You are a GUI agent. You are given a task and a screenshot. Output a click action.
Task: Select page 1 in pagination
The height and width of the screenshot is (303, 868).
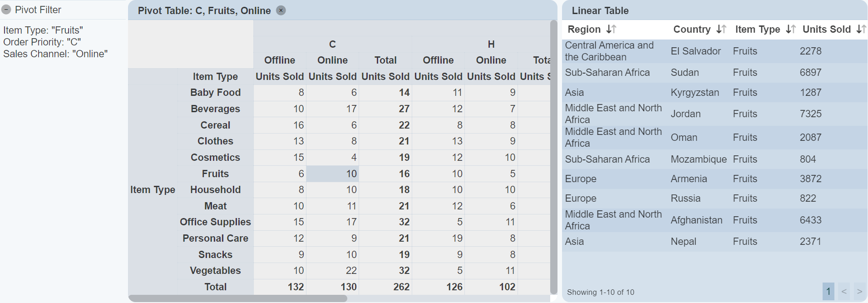828,292
